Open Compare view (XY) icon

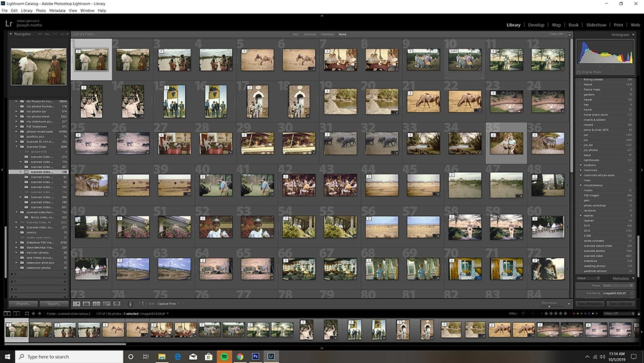click(x=97, y=304)
